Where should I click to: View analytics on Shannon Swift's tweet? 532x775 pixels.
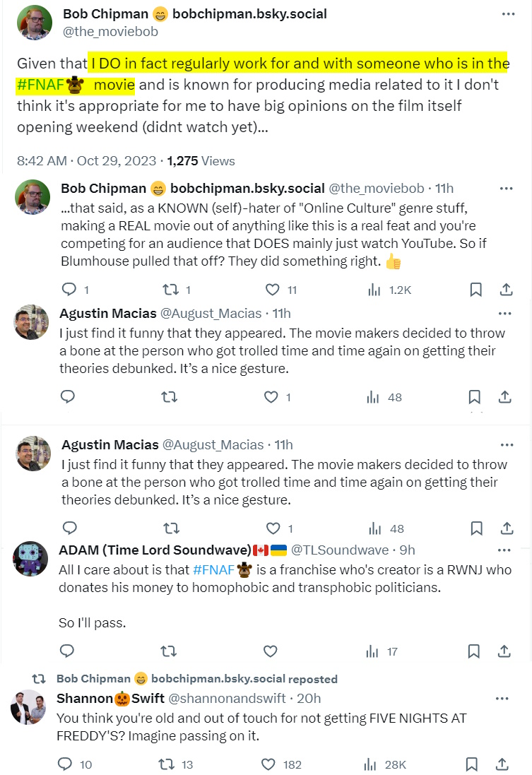point(373,764)
